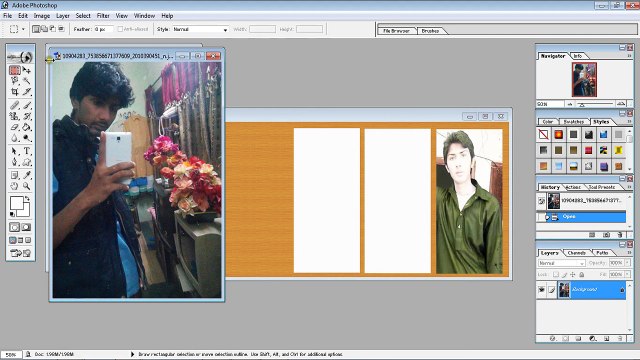Click the Add layer style button
Viewport: 640px width, 360px height.
pos(552,338)
